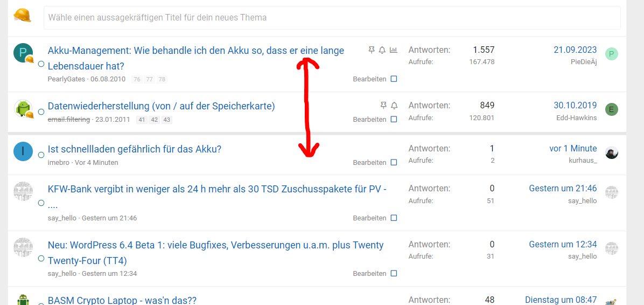Tick the Bearbeiten checkbox for WordPress 6.4 thread
Viewport: 644px width, 305px height.
pyautogui.click(x=394, y=273)
